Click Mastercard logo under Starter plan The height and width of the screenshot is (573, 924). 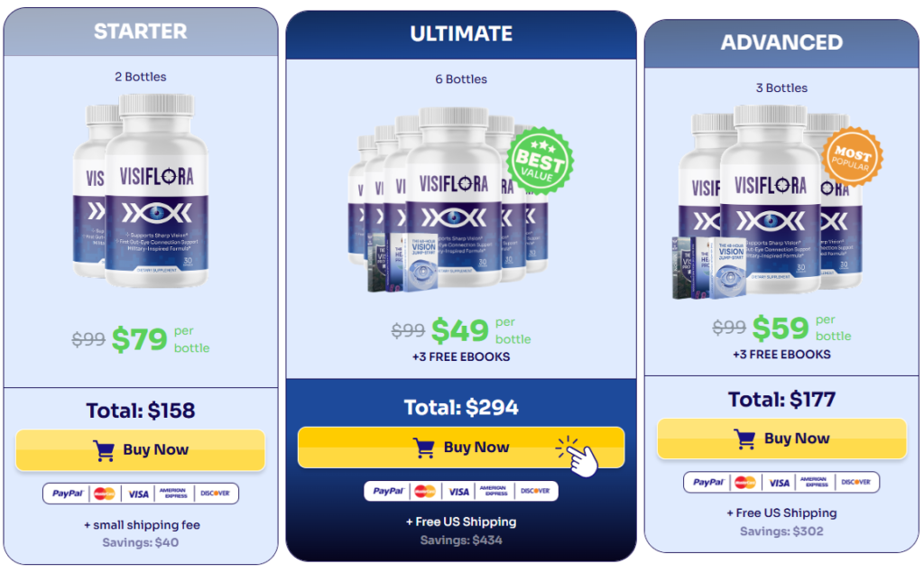tap(105, 494)
